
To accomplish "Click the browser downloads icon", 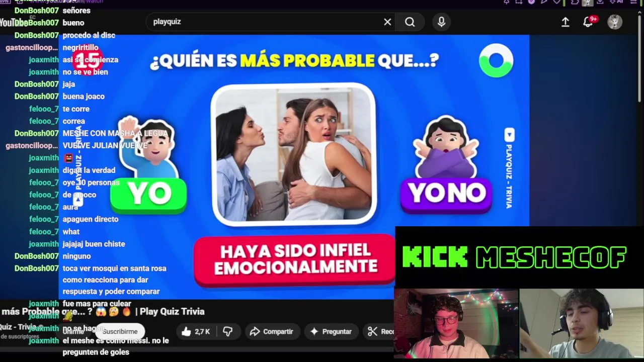I will pyautogui.click(x=600, y=2).
